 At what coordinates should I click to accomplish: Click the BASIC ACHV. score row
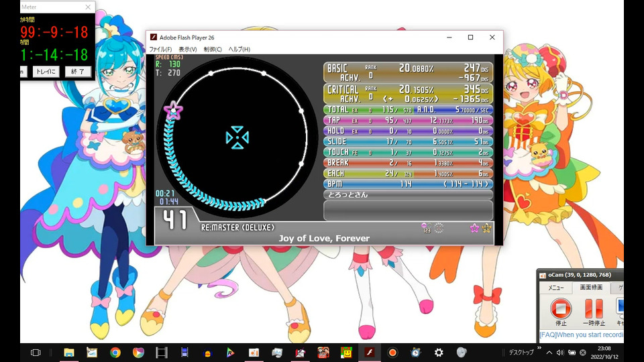[x=409, y=72]
